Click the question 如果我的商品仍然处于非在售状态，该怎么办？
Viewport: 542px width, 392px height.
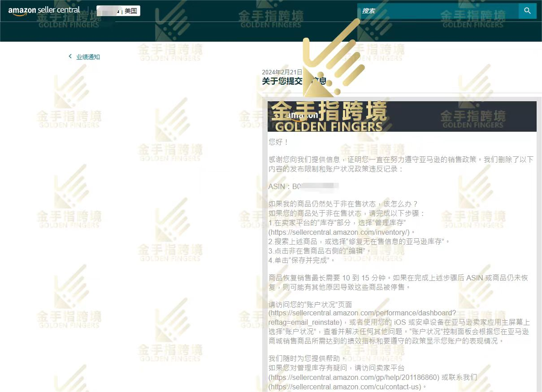coord(343,204)
